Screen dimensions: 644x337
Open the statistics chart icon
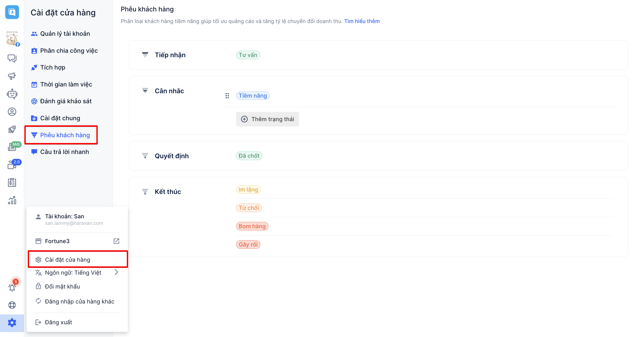tap(12, 200)
